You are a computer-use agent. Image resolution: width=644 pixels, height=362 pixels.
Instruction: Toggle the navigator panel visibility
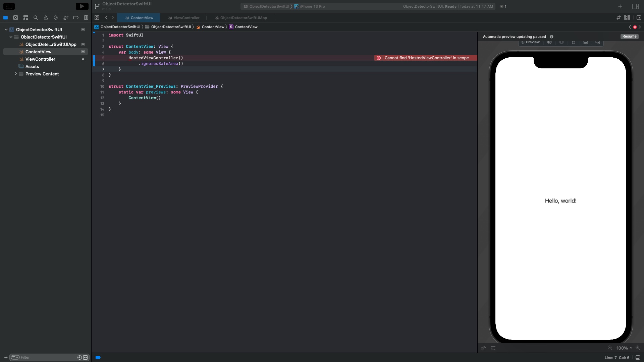[x=9, y=6]
